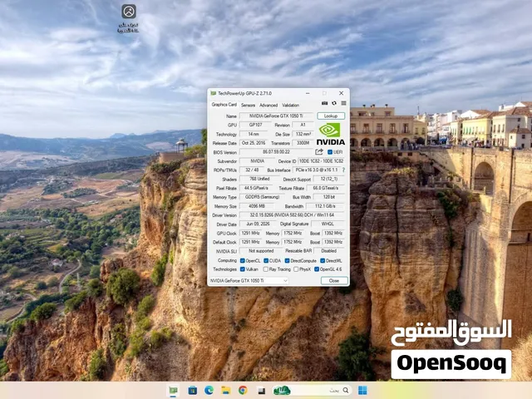Click the BIOS Version field 86.07.59.00.22
This screenshot has width=532, height=399.
tap(276, 152)
